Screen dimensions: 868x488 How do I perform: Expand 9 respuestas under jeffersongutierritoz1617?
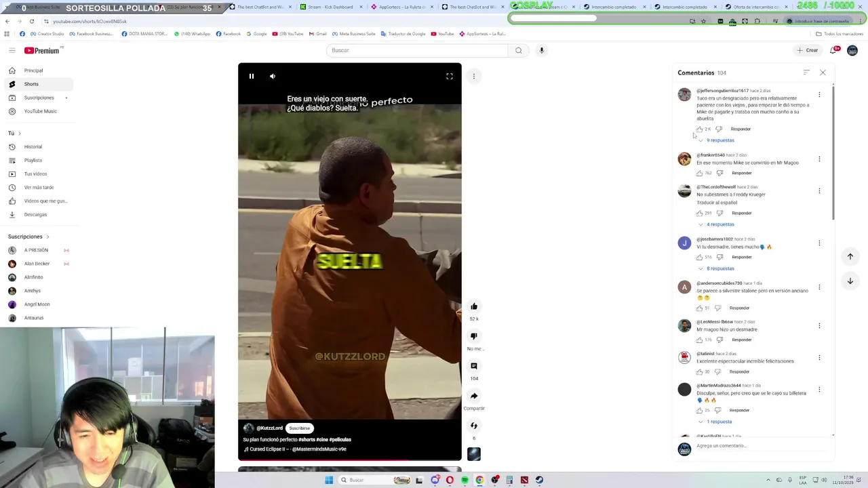point(716,140)
